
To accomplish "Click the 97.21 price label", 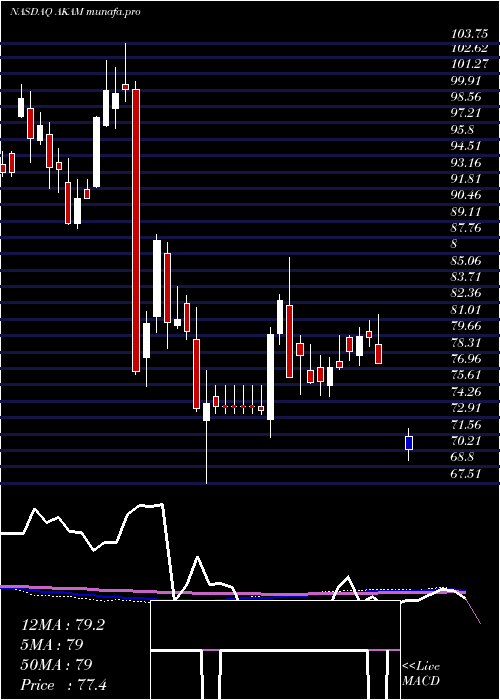I will tap(466, 113).
